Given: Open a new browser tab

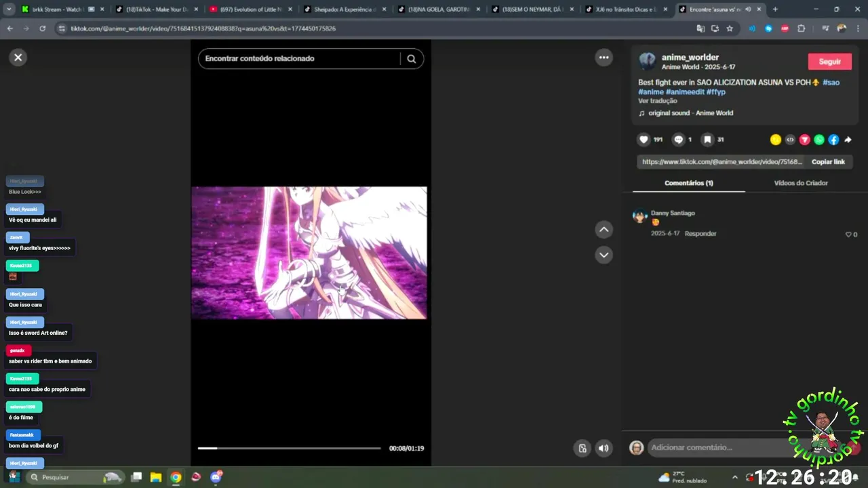Looking at the screenshot, I should point(775,9).
